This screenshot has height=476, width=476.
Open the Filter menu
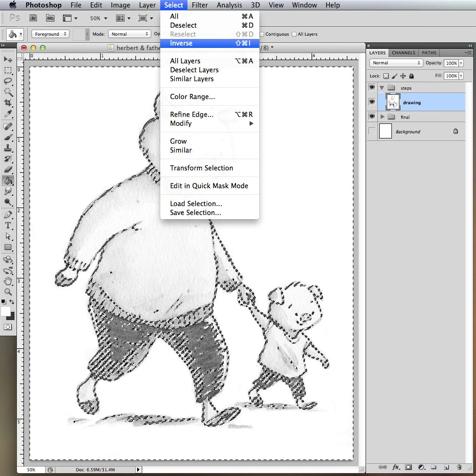pyautogui.click(x=200, y=5)
